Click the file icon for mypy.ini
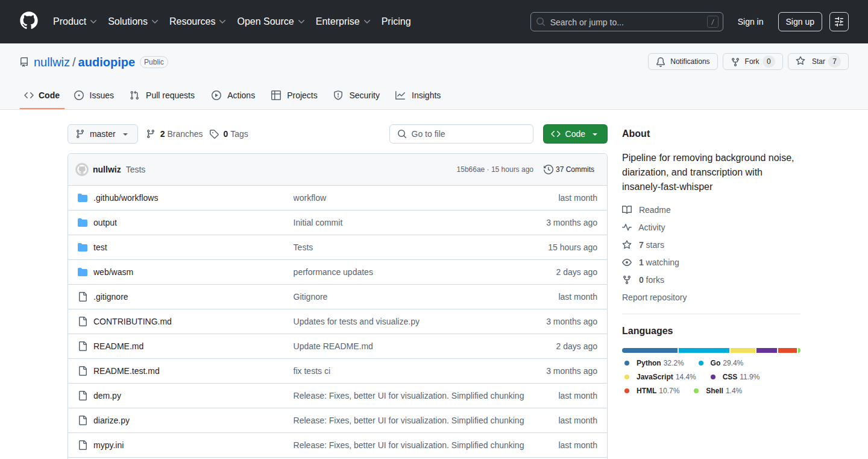The image size is (868, 459). (83, 445)
